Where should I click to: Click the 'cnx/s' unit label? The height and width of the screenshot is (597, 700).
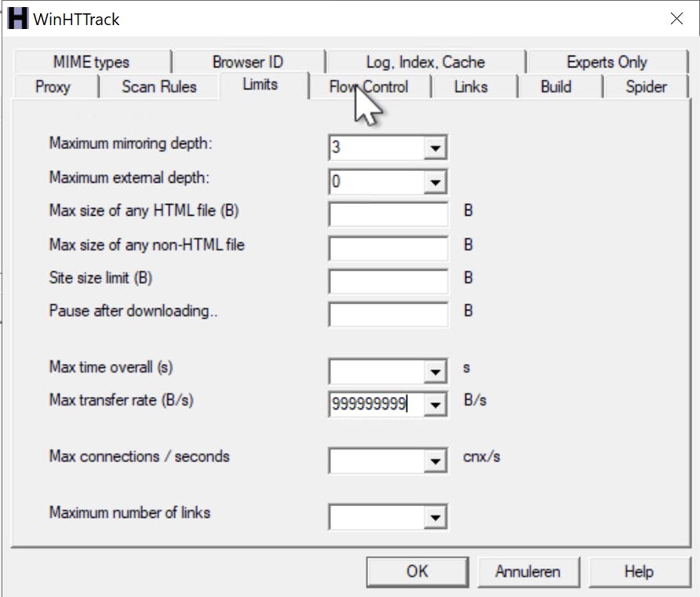(x=482, y=457)
